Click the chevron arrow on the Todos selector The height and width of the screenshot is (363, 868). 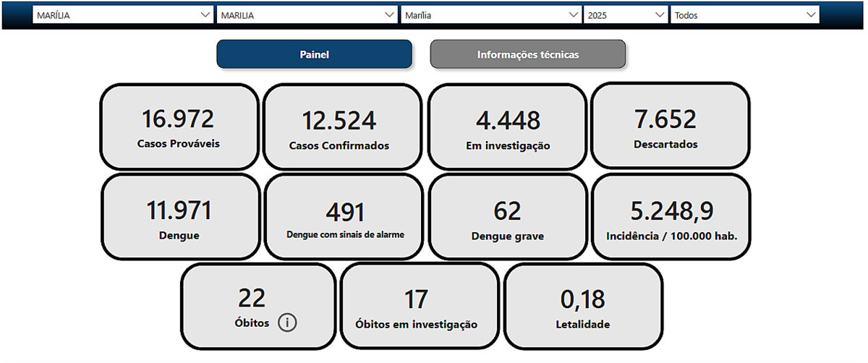[809, 14]
